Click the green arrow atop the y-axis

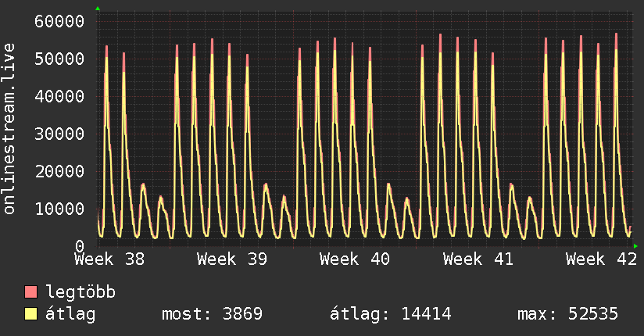tap(98, 9)
